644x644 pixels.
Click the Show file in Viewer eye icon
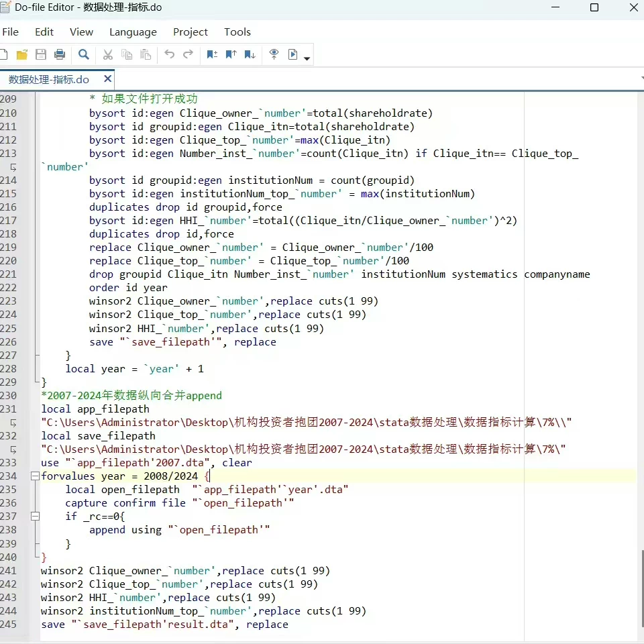click(274, 54)
